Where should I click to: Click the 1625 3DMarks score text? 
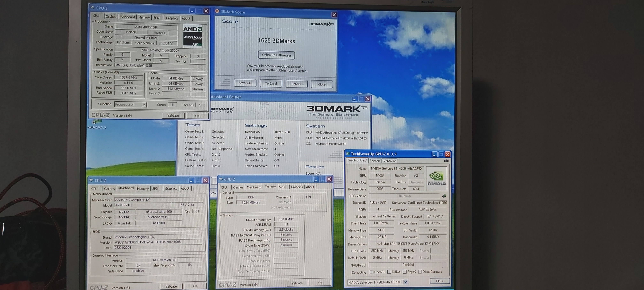point(276,41)
